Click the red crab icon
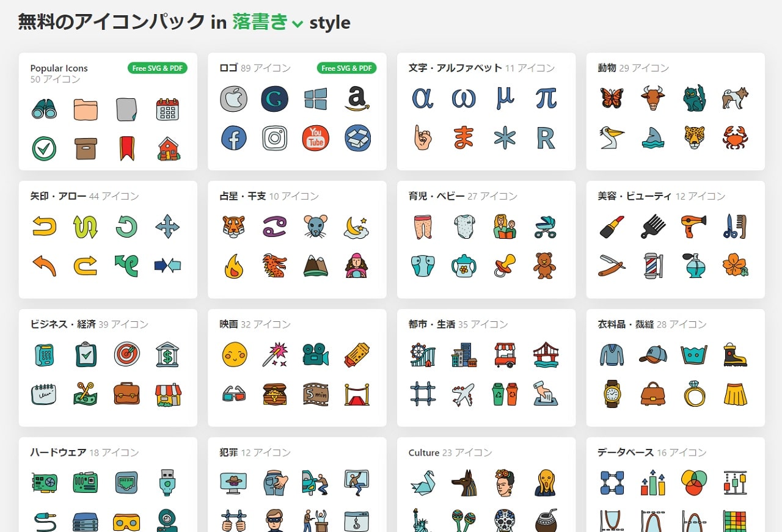This screenshot has width=782, height=532. point(735,138)
